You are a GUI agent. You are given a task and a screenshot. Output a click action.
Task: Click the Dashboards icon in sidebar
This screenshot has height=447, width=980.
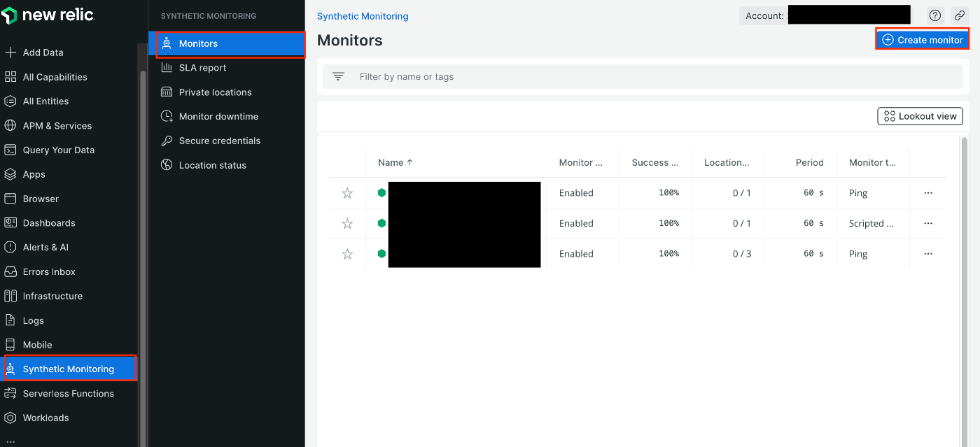(10, 223)
